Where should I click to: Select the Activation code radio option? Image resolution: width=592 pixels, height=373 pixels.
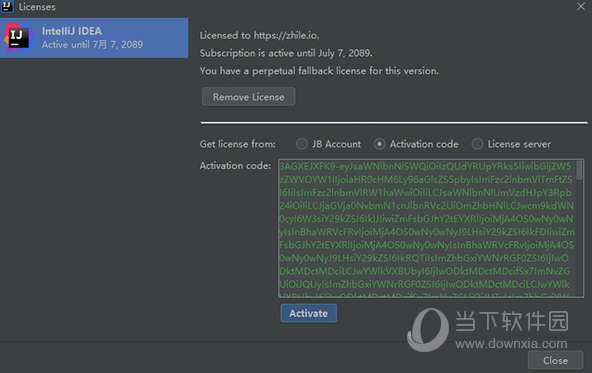coord(379,144)
